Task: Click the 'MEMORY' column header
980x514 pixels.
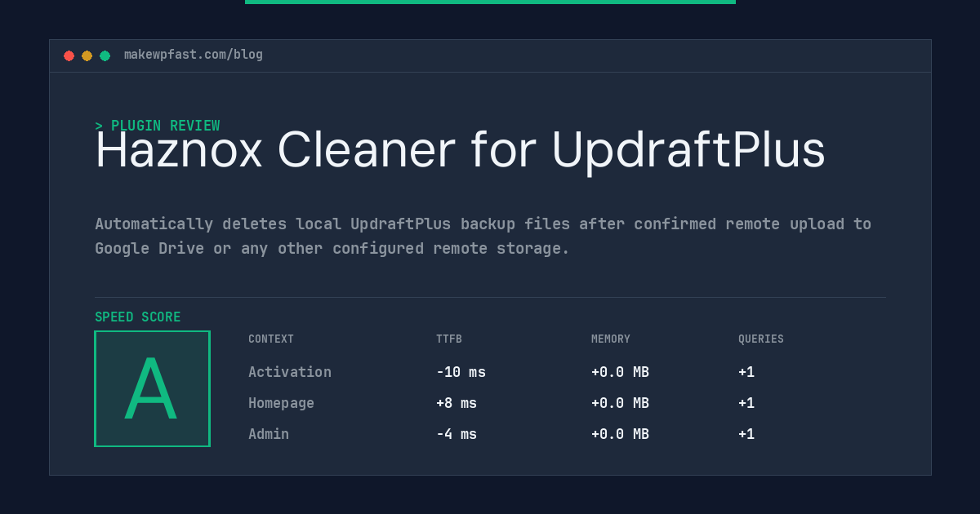Action: click(611, 339)
